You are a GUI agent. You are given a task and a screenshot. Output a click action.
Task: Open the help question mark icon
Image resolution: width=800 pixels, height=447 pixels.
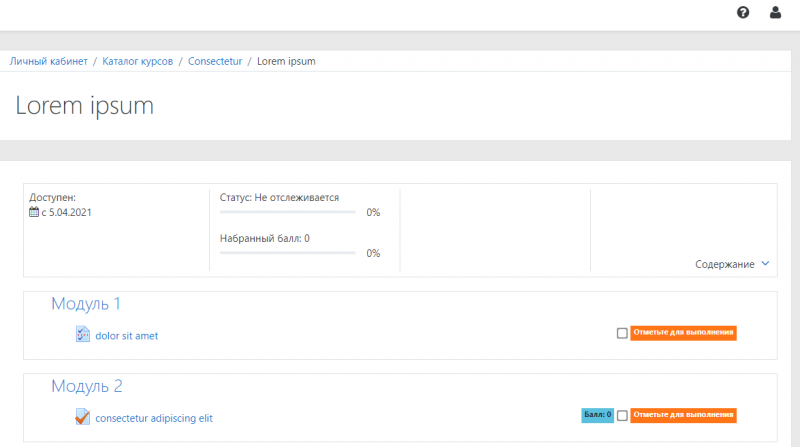743,13
